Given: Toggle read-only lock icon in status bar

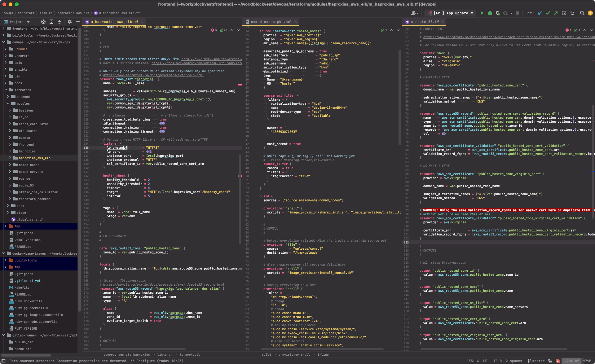Looking at the screenshot, I should pos(550,361).
